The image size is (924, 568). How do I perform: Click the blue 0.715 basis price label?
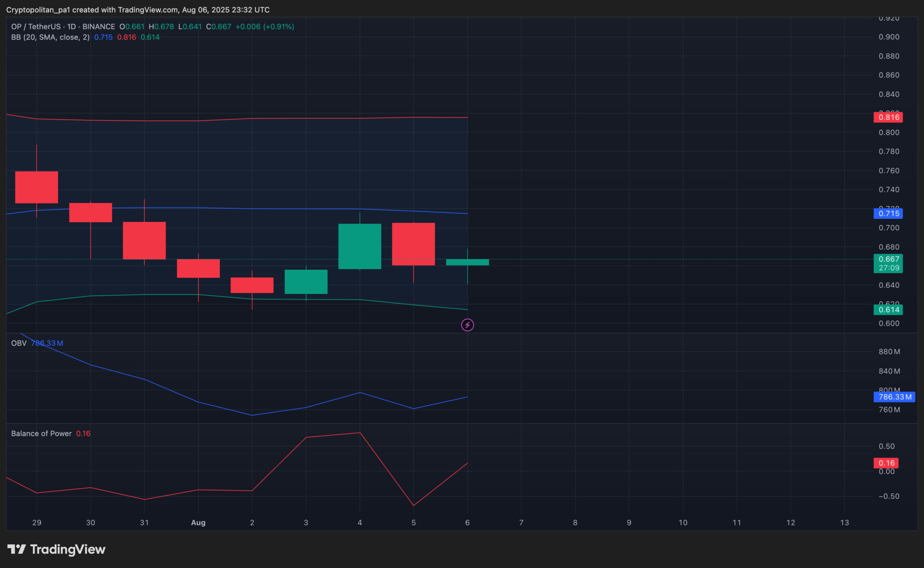(888, 214)
